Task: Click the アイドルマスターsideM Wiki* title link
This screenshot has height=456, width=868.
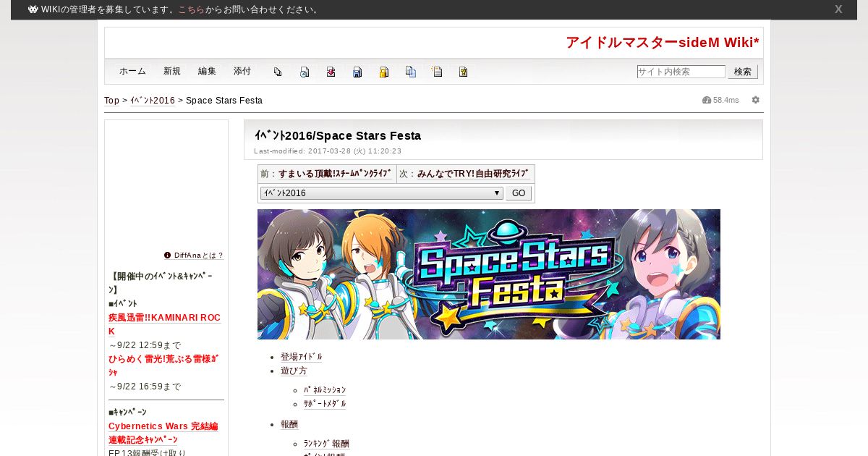Action: (x=663, y=43)
